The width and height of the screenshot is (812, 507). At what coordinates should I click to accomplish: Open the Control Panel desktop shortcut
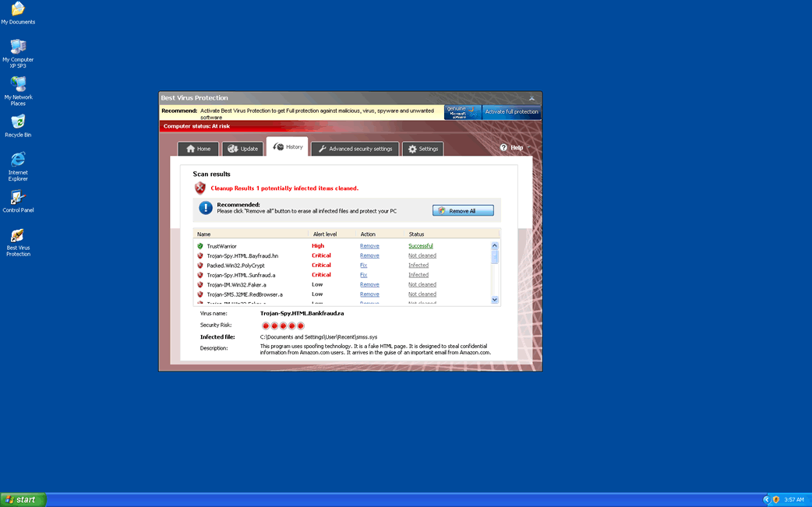coord(17,198)
